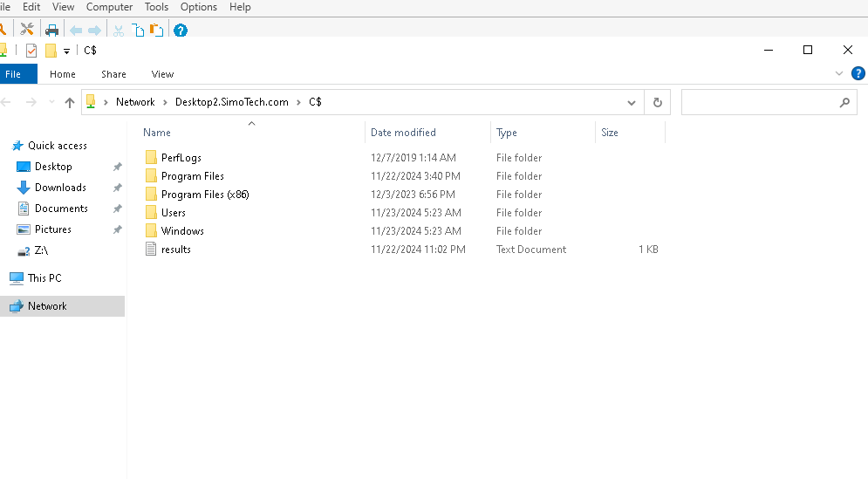868x479 pixels.
Task: Click the blue help icon in the top toolbar
Action: tap(181, 31)
